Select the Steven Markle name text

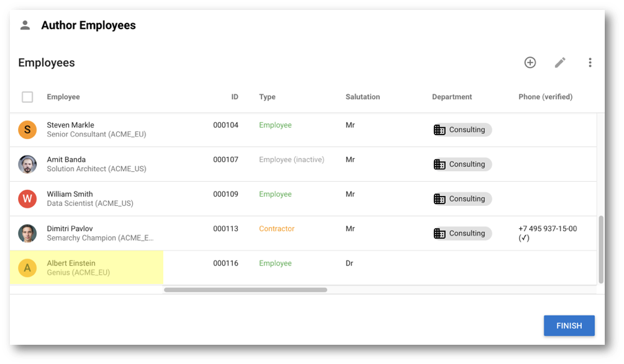[x=70, y=125]
